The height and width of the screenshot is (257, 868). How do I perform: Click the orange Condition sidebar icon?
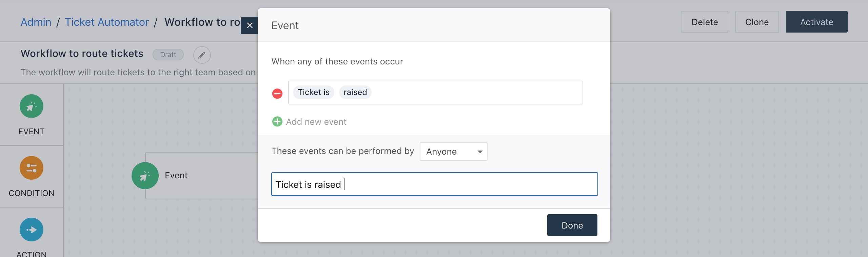click(x=31, y=168)
